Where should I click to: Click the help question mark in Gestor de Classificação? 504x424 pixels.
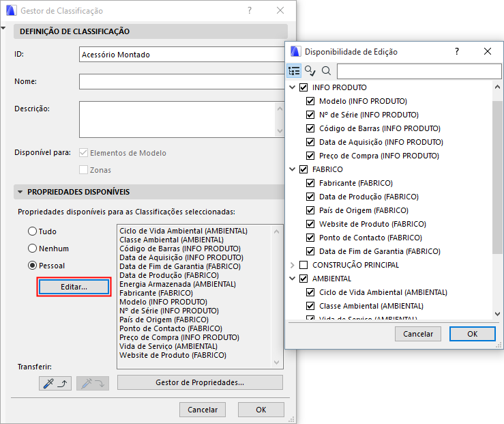tap(250, 11)
